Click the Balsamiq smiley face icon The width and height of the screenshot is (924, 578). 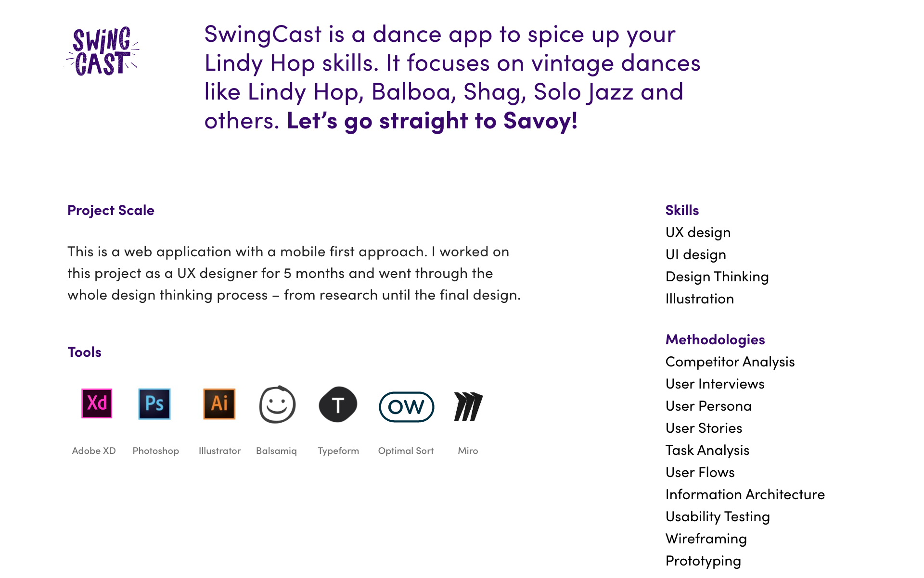[277, 405]
